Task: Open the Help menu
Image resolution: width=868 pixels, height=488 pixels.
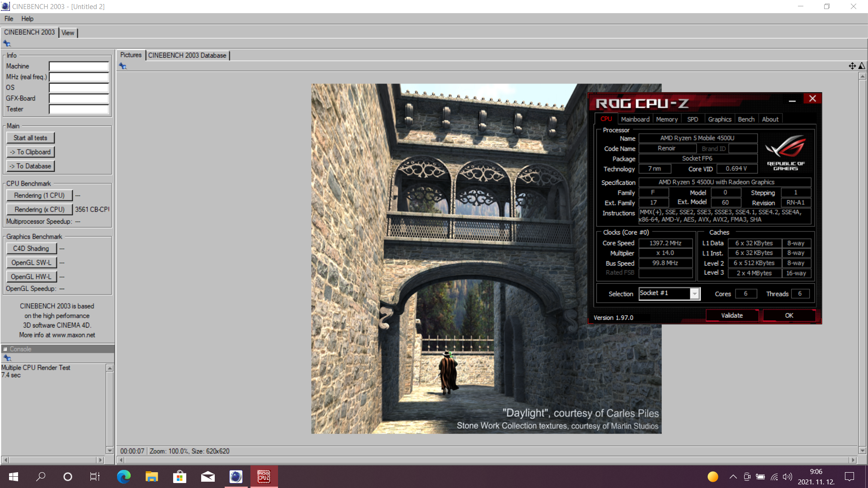Action: coord(27,19)
